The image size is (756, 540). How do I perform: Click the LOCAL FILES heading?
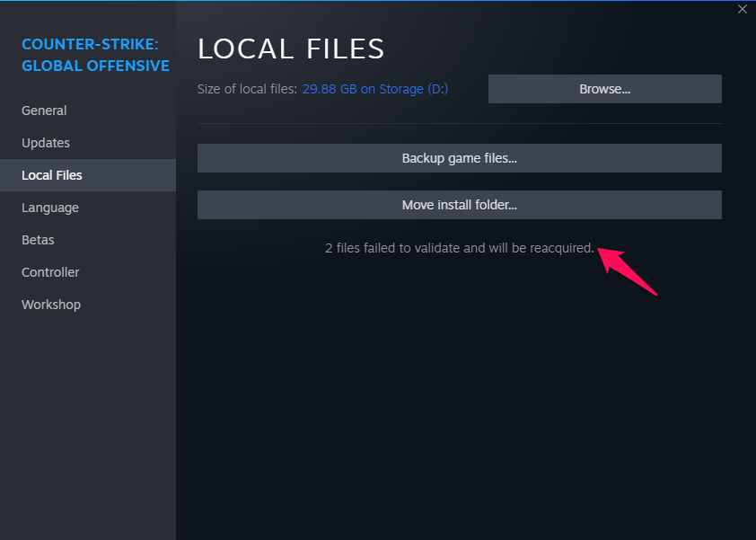(x=291, y=49)
